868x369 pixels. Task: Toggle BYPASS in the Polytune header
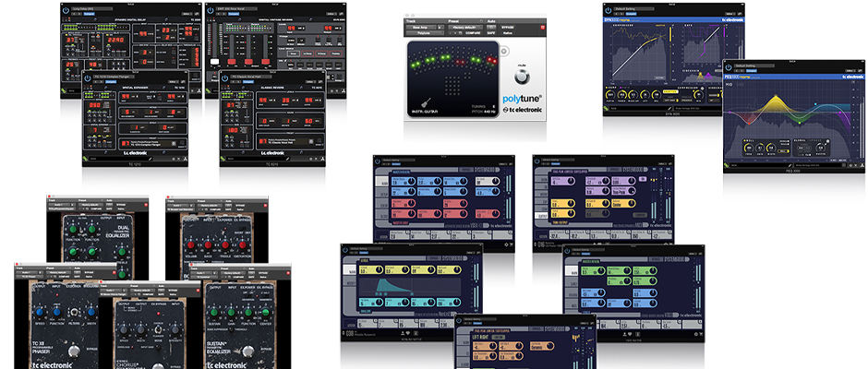click(507, 27)
